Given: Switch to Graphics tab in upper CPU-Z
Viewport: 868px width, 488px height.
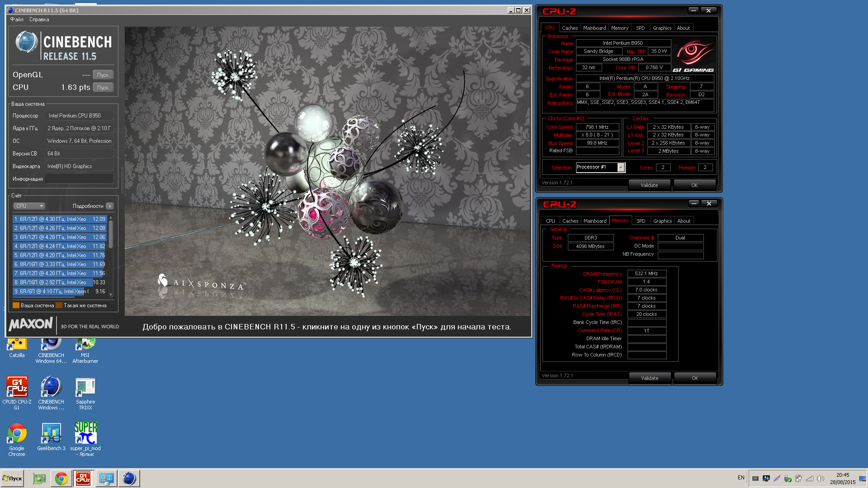Looking at the screenshot, I should (x=662, y=28).
